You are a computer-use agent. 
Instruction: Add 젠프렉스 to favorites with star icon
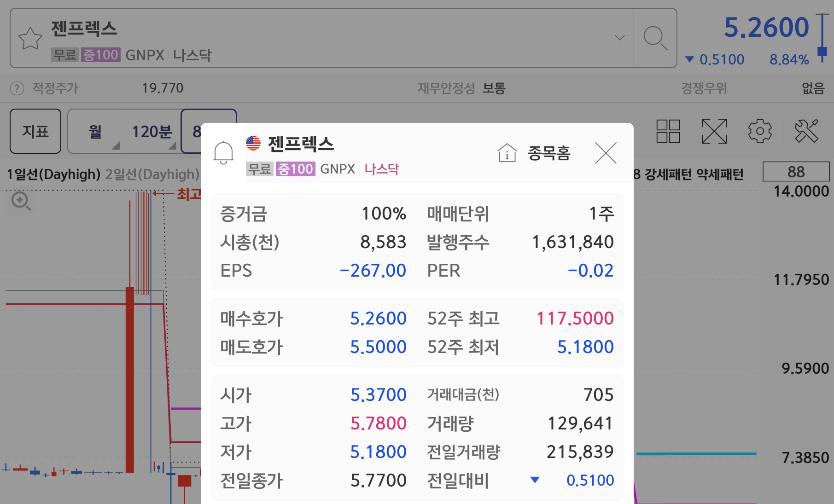[30, 38]
